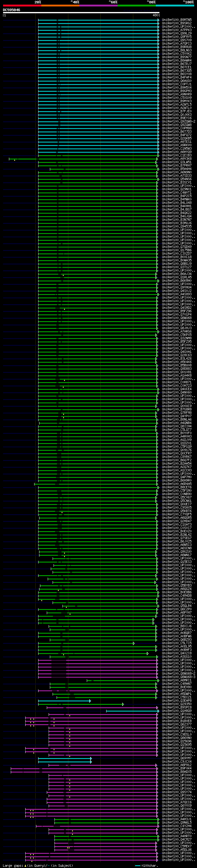Click the UniRef100_A7ARG6 entry

(177, 332)
